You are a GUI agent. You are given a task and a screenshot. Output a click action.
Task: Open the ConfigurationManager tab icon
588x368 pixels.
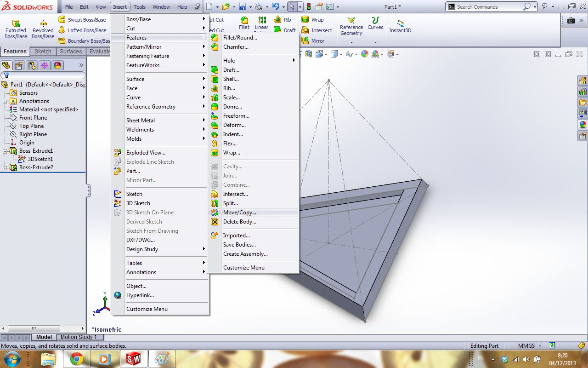32,65
